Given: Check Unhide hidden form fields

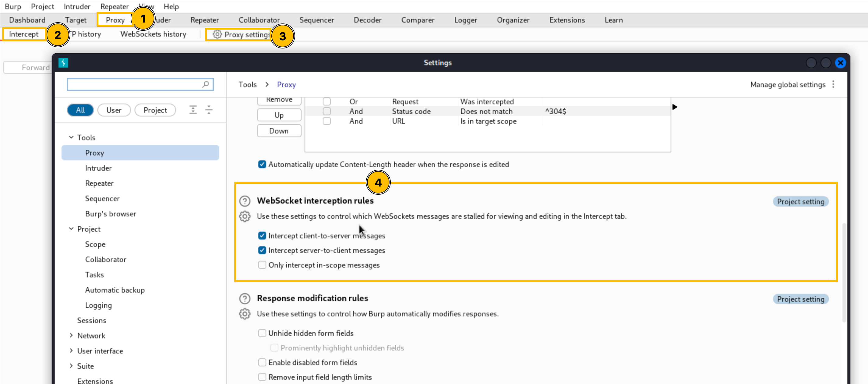Looking at the screenshot, I should (x=262, y=333).
